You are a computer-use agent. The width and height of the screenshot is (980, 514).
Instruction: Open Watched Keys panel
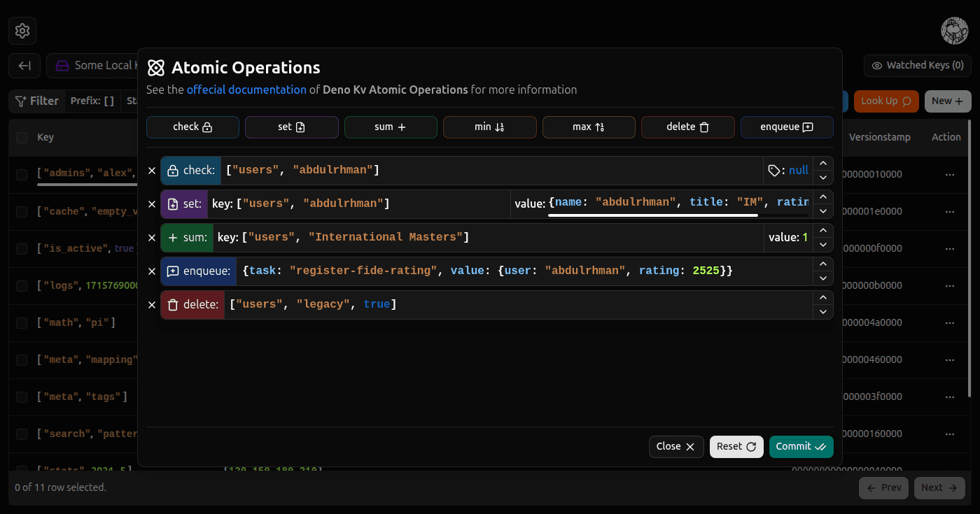pos(918,66)
